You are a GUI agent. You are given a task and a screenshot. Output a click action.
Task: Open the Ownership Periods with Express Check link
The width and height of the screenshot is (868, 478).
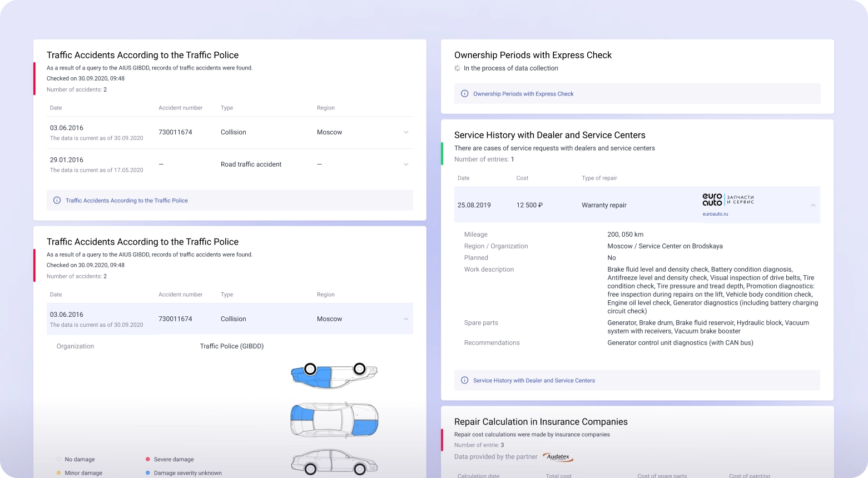tap(523, 93)
